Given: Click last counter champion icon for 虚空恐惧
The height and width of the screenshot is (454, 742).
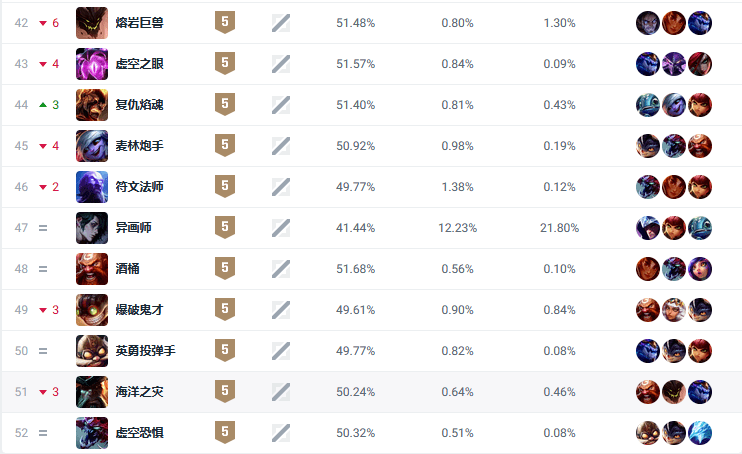Looking at the screenshot, I should click(x=700, y=433).
